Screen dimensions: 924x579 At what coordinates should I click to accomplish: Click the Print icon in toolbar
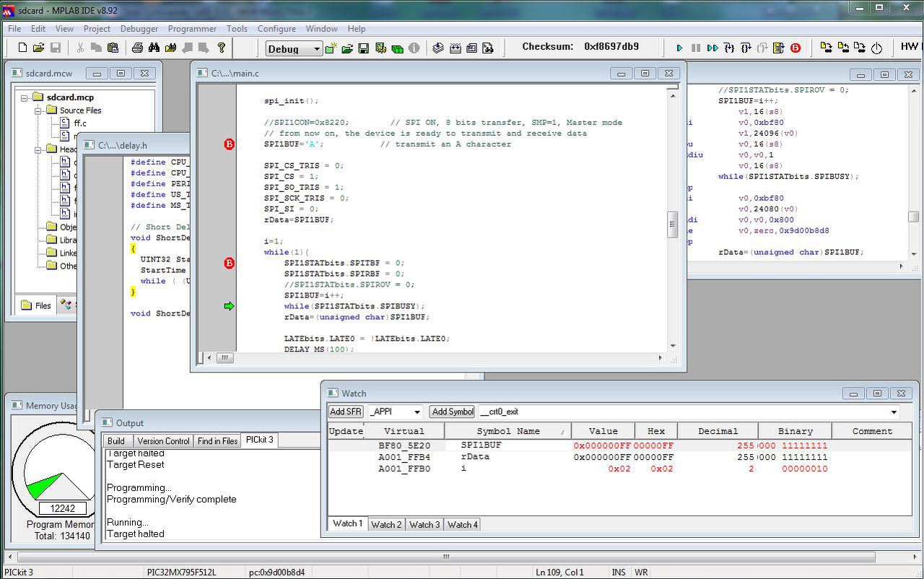coord(137,48)
